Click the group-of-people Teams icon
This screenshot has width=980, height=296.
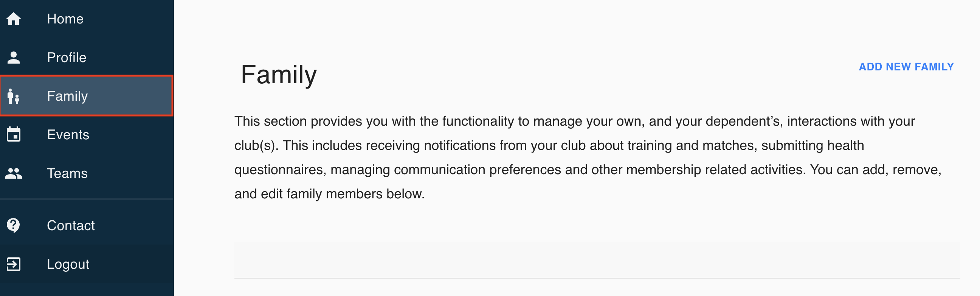pyautogui.click(x=14, y=173)
